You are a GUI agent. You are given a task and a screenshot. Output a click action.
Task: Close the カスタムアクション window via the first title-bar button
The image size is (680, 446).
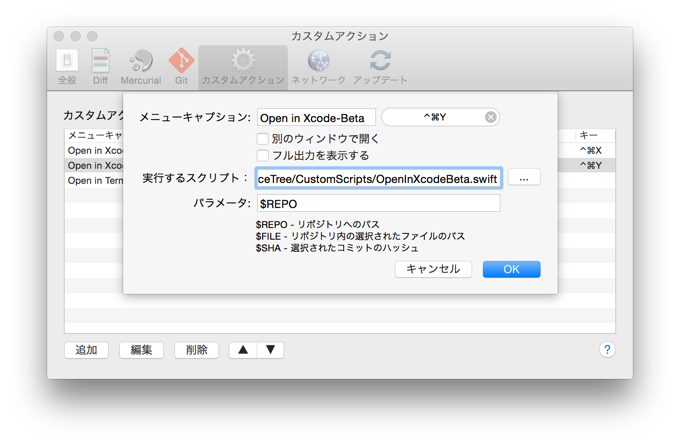pos(59,36)
